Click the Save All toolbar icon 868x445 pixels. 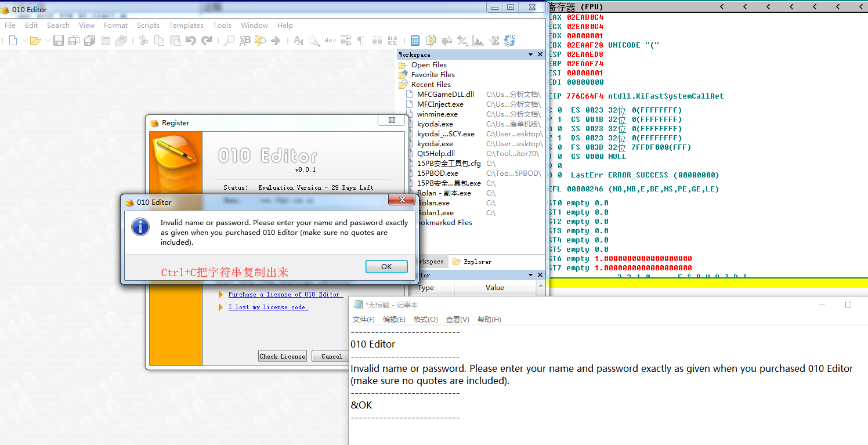coord(89,41)
